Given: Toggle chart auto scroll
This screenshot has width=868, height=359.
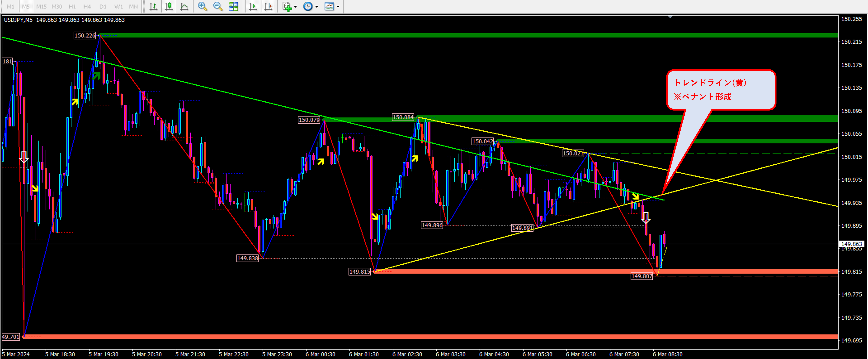Looking at the screenshot, I should coord(253,6).
